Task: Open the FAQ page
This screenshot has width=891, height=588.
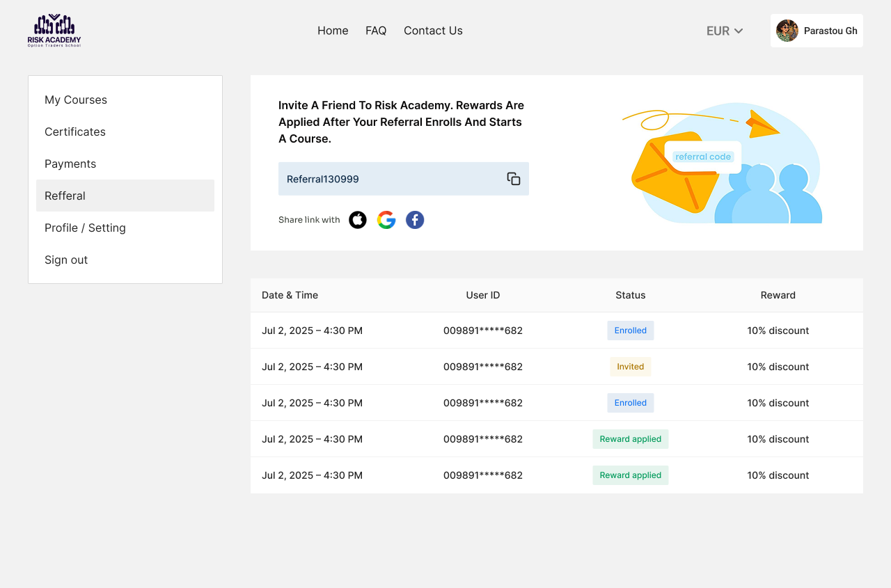Action: [376, 31]
